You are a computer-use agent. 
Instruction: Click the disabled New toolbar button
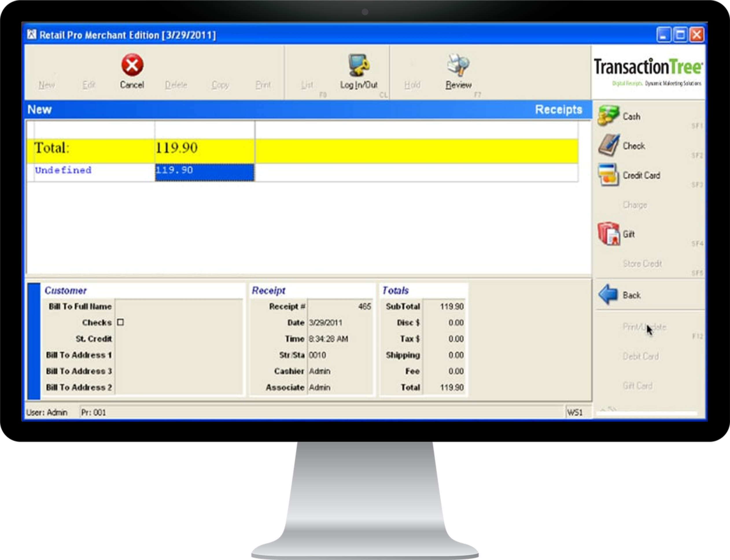click(x=47, y=85)
